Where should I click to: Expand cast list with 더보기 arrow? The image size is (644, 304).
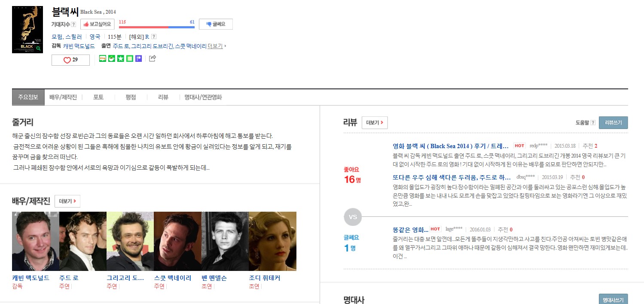point(217,46)
